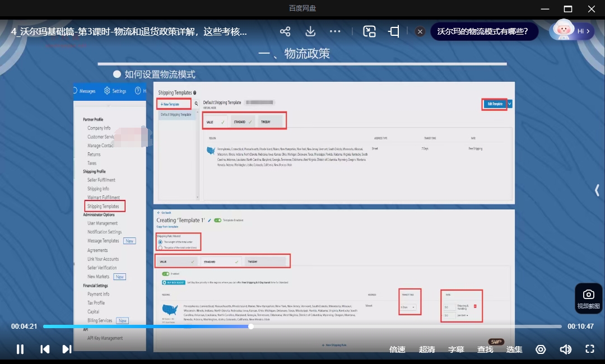The image size is (605, 364).
Task: Open the circular playback settings icon
Action: pos(541,349)
